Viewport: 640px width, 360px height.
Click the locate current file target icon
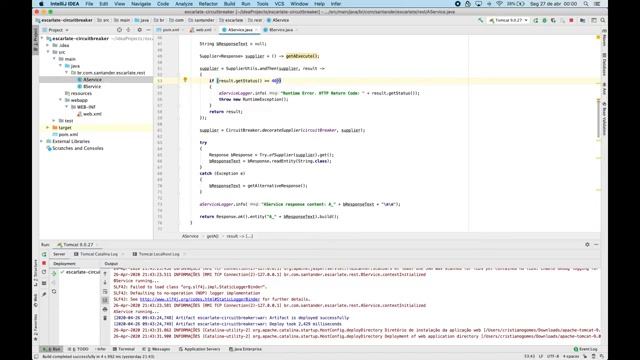(119, 30)
